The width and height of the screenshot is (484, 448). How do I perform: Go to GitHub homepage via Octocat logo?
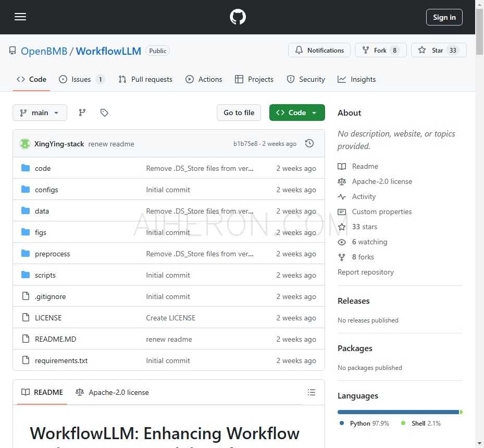point(238,17)
